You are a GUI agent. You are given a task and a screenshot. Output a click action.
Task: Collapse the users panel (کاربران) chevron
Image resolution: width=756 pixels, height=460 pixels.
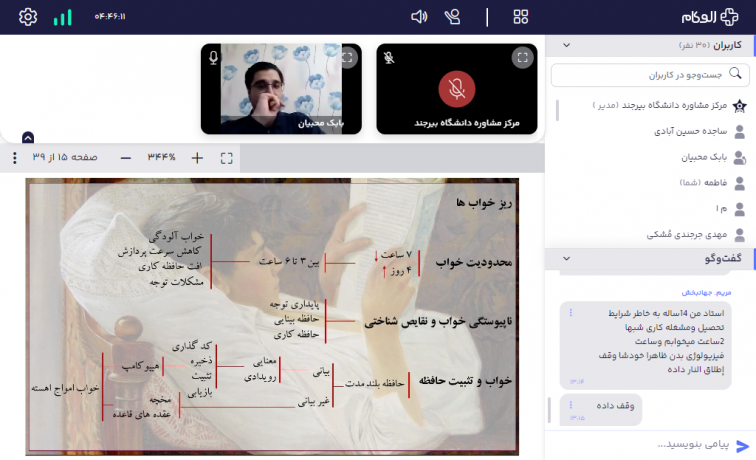tap(567, 45)
